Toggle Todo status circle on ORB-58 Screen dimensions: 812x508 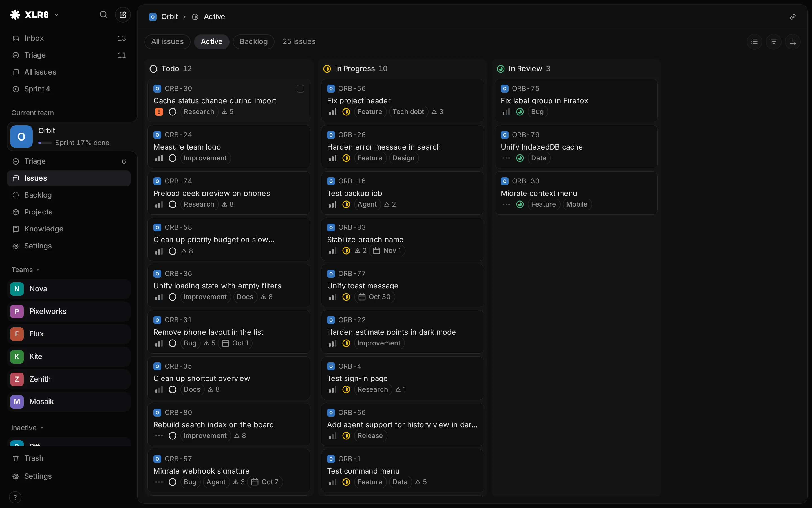tap(173, 251)
